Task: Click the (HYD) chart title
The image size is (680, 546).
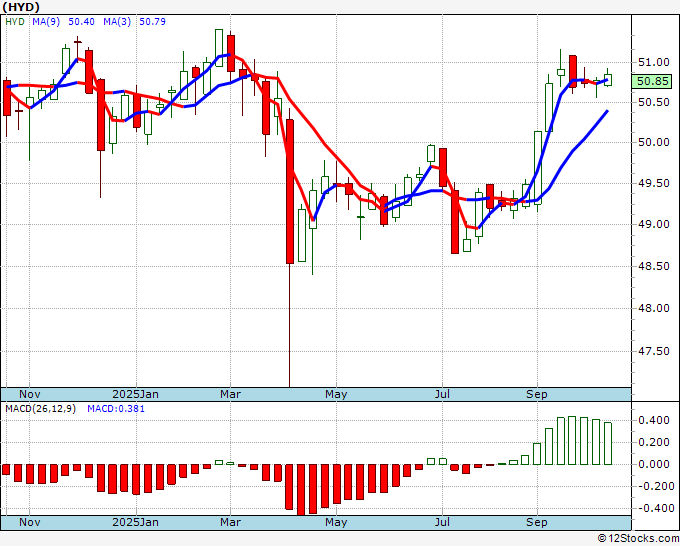Action: 21,7
